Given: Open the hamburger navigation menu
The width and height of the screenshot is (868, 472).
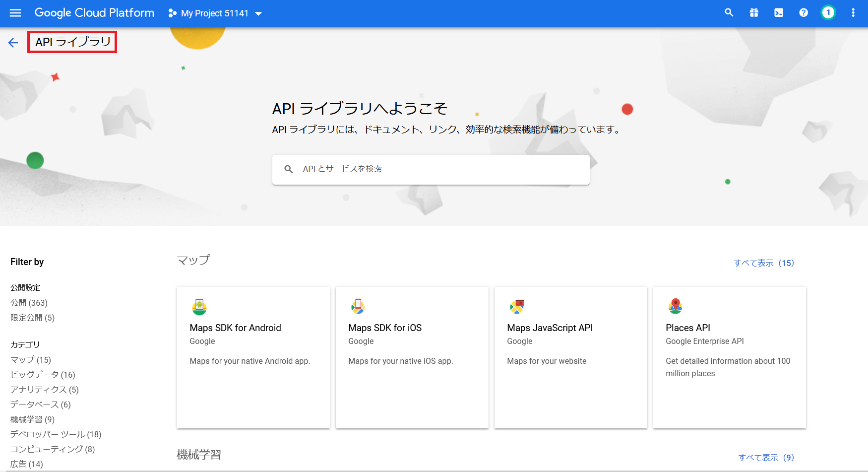Looking at the screenshot, I should point(15,13).
